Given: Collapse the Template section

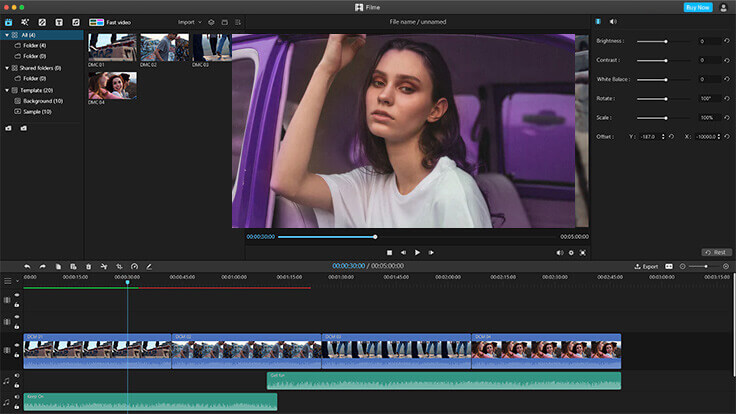Looking at the screenshot, I should point(5,89).
